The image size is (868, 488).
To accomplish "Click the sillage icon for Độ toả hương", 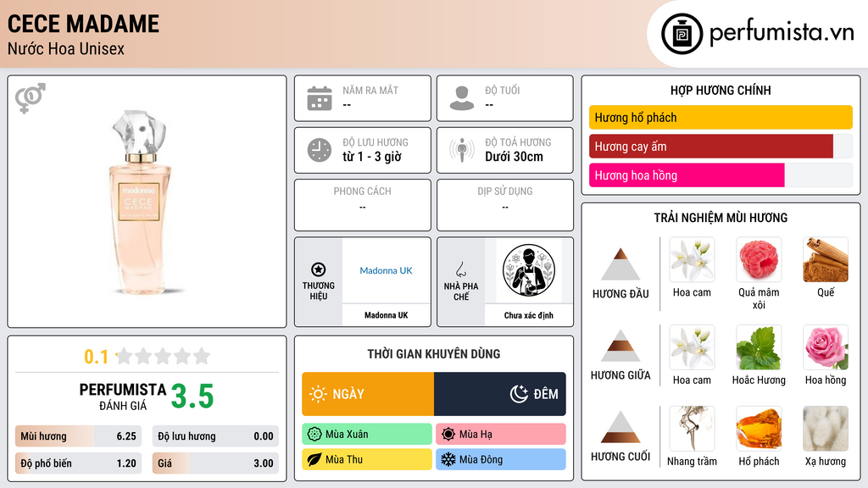I will (x=462, y=150).
